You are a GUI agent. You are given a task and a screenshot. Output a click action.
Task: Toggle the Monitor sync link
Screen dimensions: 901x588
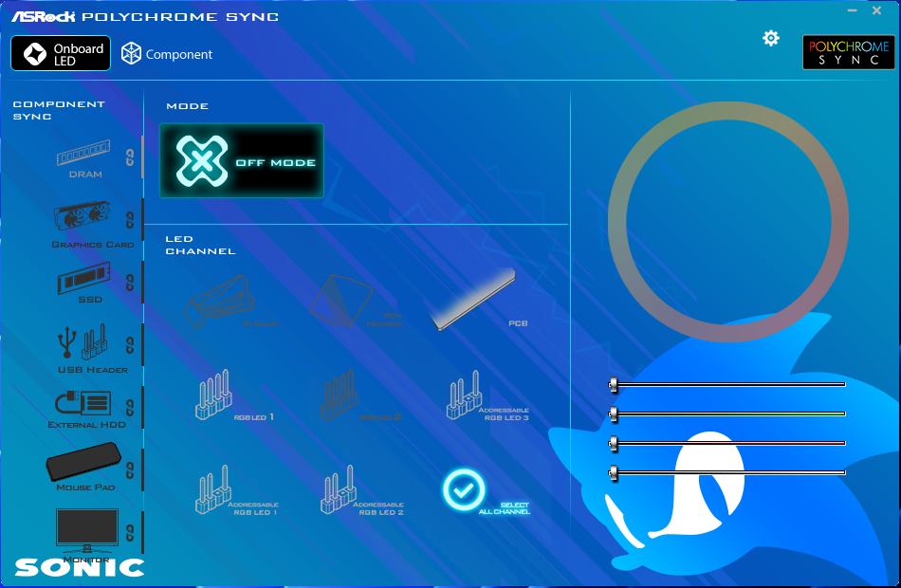(130, 533)
